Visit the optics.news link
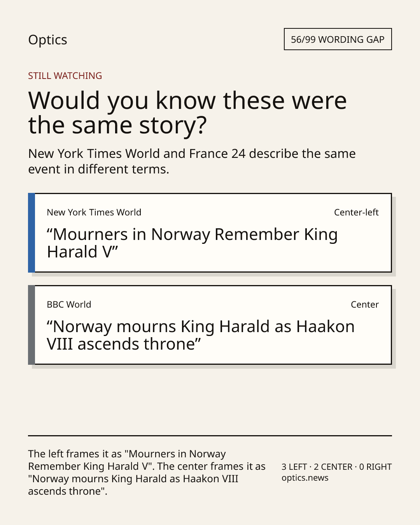Viewport: 420px width, 525px height. pos(305,478)
